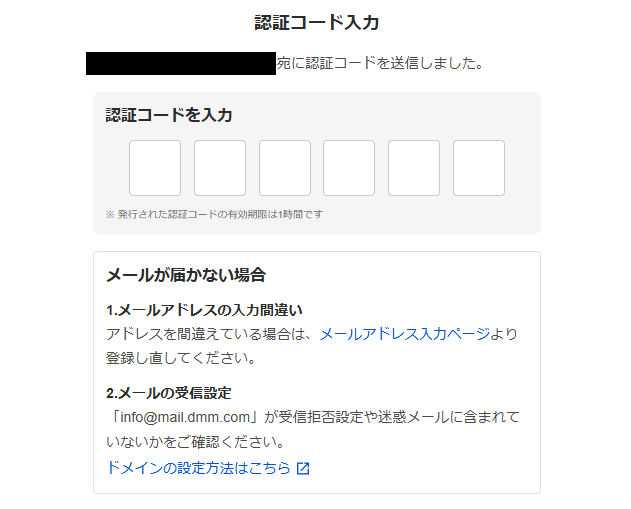Click the 宛に認証コードを送信しました message

[x=380, y=63]
